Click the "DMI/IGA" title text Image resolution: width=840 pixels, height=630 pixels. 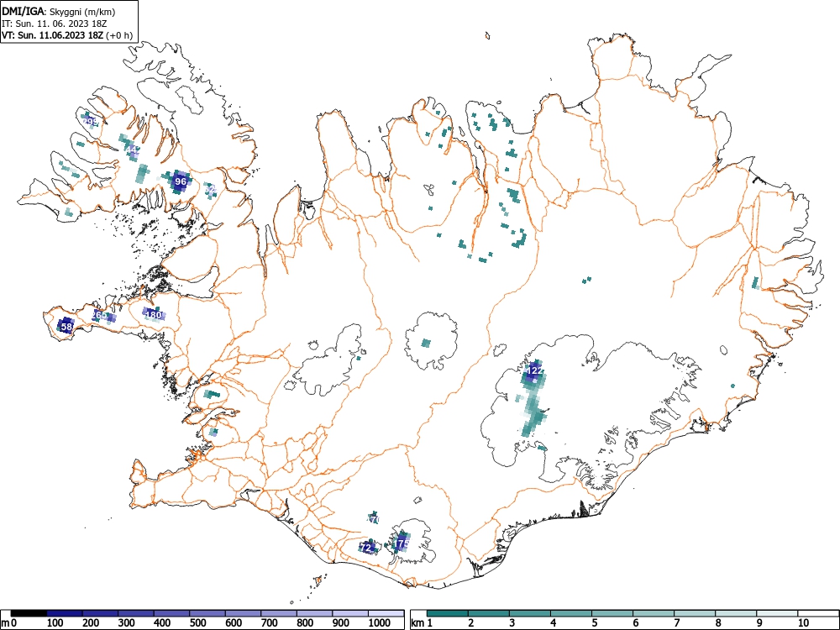[24, 11]
